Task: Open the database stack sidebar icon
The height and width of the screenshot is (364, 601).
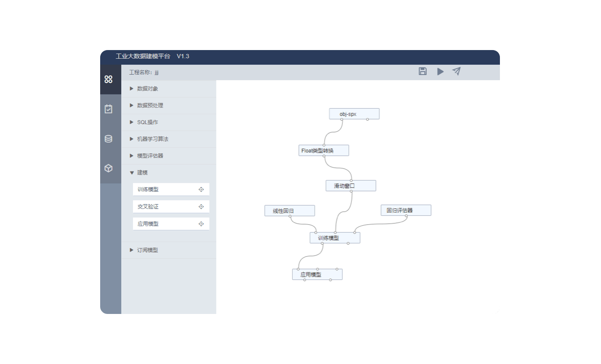Action: point(108,139)
